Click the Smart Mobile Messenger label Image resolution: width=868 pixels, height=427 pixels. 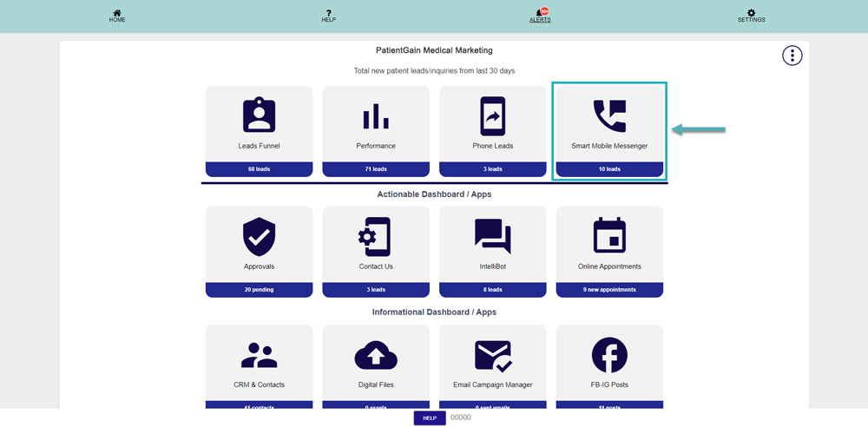pos(609,146)
